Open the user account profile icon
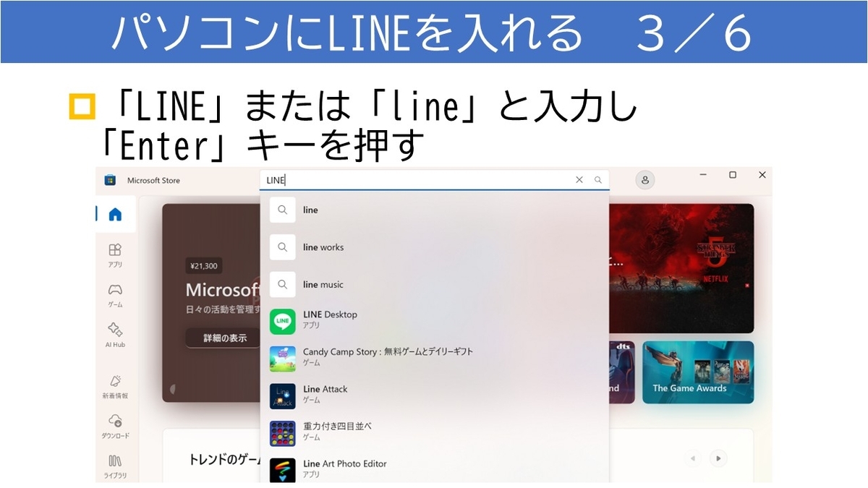The width and height of the screenshot is (868, 488). tap(645, 180)
